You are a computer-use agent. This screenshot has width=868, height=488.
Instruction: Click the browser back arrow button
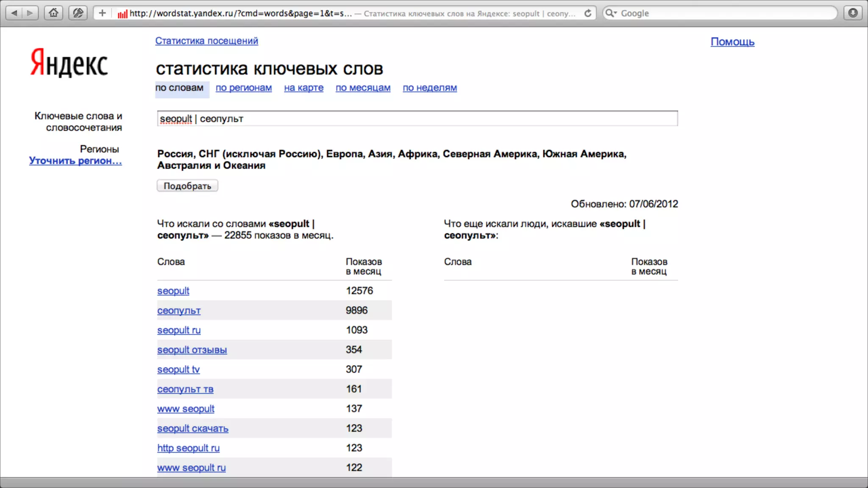pyautogui.click(x=14, y=13)
